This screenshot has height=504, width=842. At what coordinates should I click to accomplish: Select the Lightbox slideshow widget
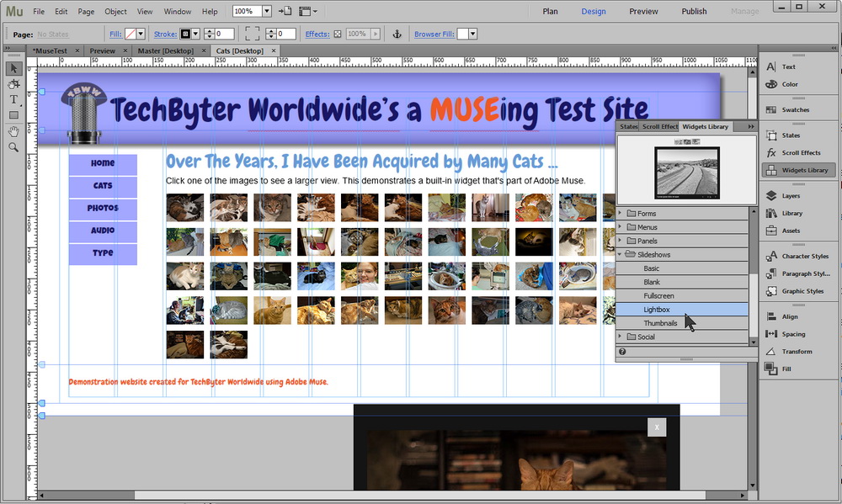point(682,309)
